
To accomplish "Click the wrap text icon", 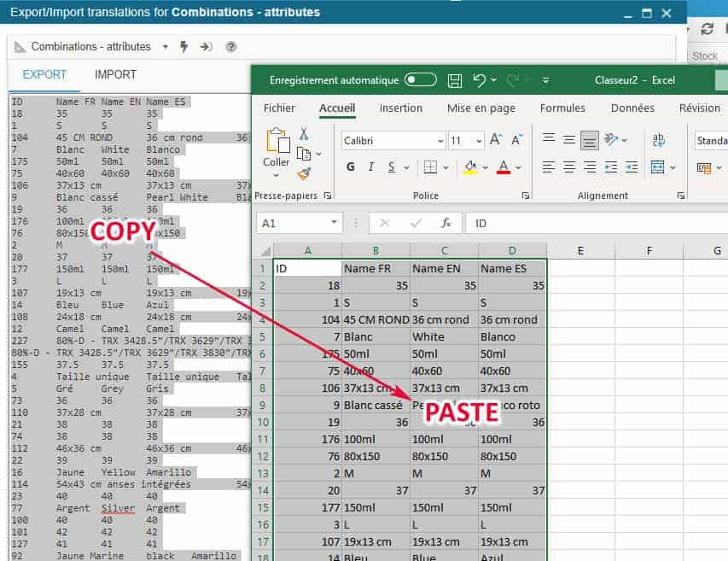I will click(x=659, y=140).
